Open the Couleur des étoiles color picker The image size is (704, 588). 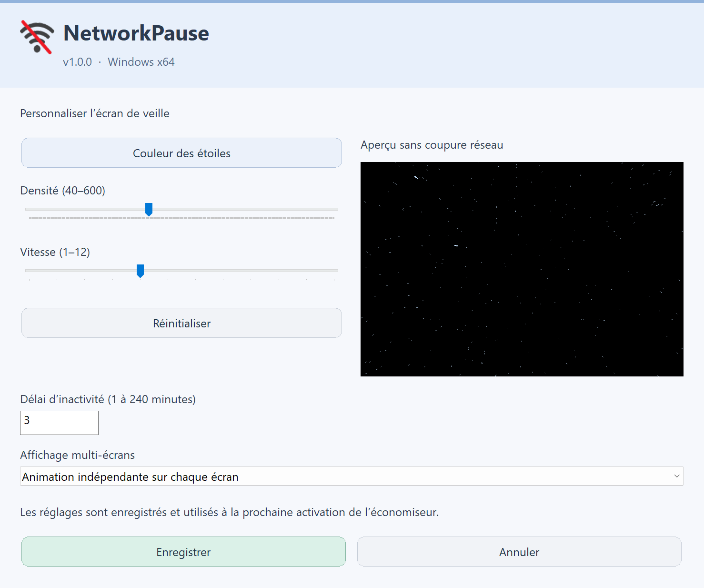[x=181, y=153]
